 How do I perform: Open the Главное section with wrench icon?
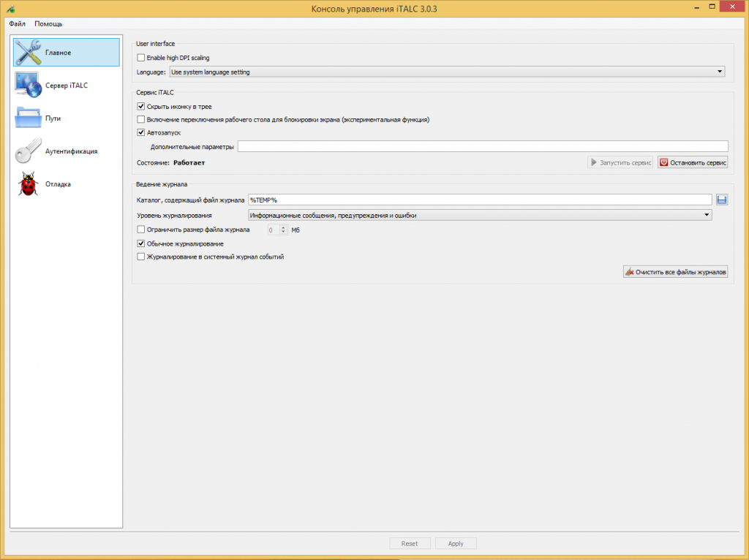pos(67,53)
